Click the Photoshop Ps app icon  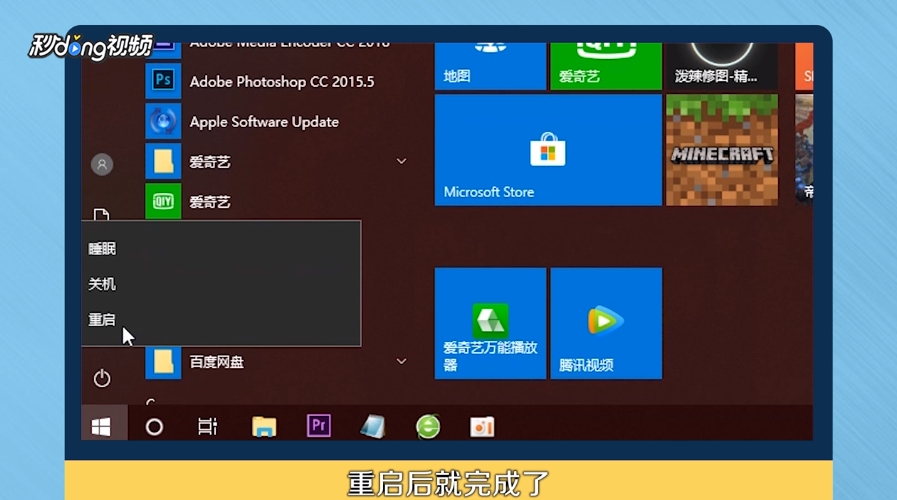(163, 81)
